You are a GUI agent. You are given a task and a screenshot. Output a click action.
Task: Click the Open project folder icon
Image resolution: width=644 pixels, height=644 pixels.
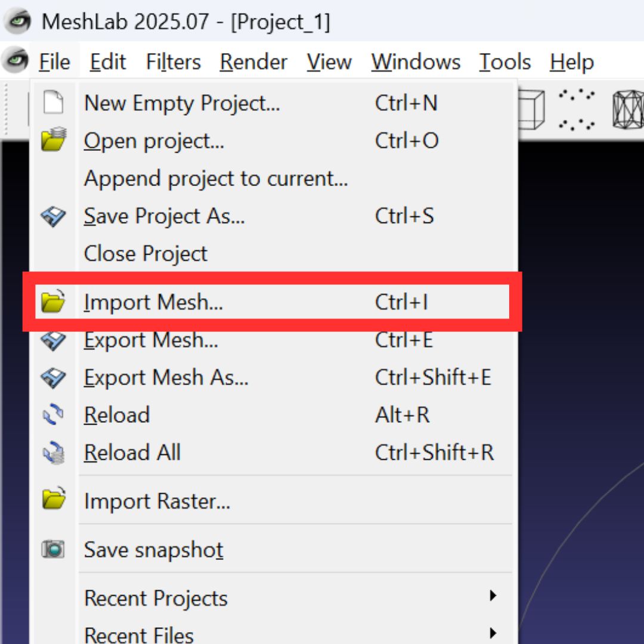[54, 141]
